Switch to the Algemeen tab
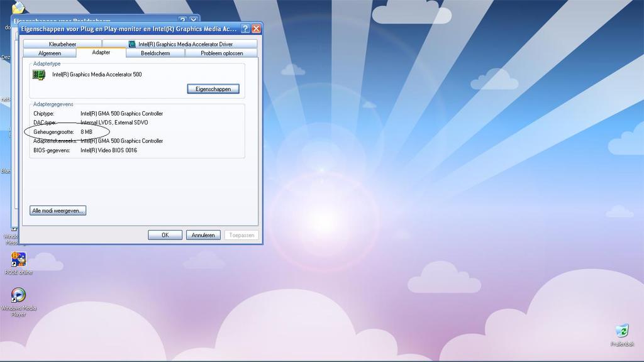The width and height of the screenshot is (644, 362). pos(50,53)
